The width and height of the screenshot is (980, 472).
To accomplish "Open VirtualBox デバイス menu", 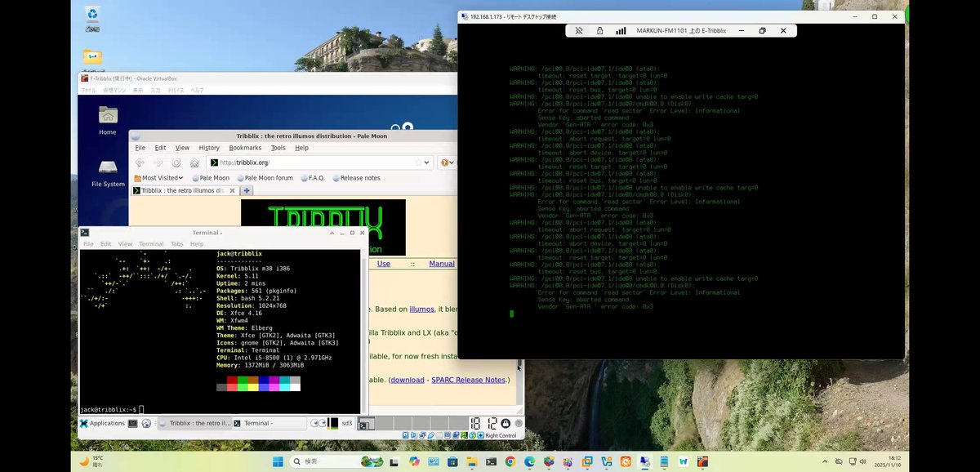I will pos(176,90).
